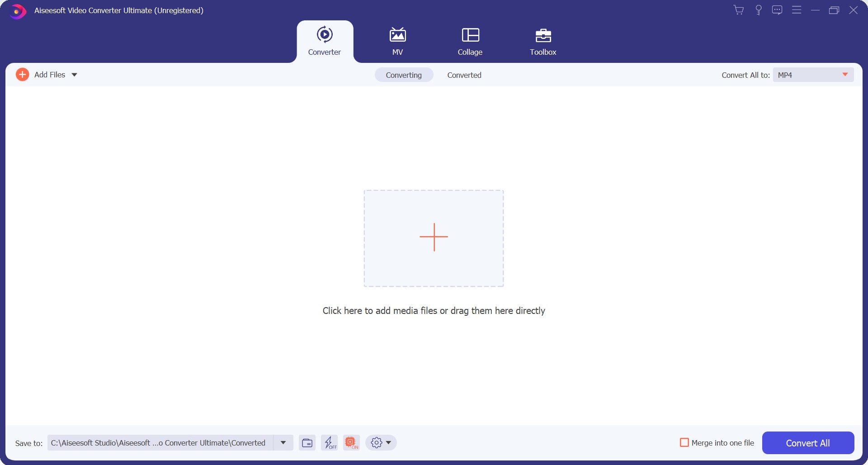Open the hamburger menu icon

click(797, 10)
